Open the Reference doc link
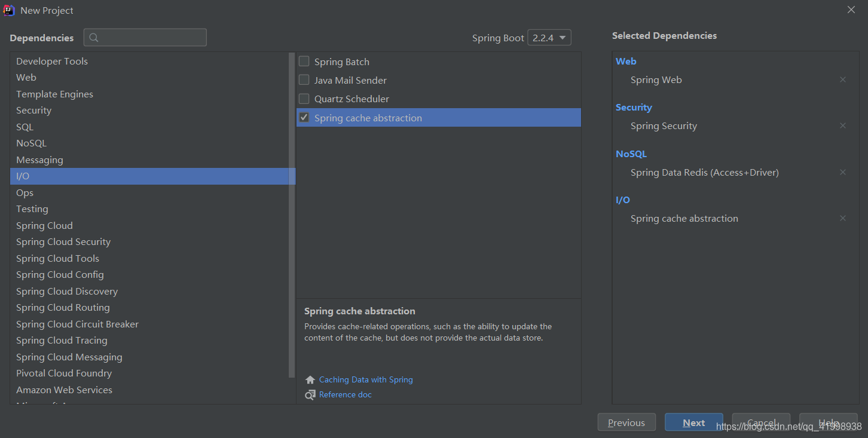This screenshot has width=868, height=438. pos(346,394)
